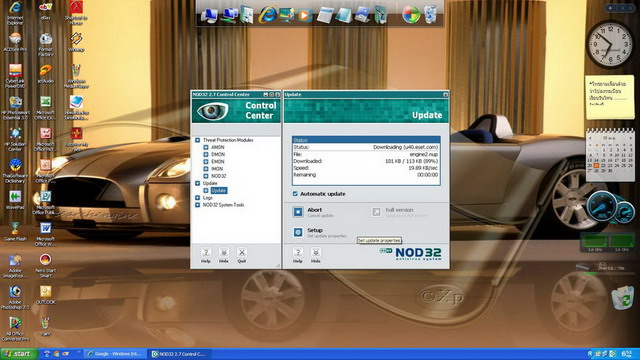This screenshot has height=360, width=640.
Task: Click the NOD32 antivirus system logo
Action: (x=411, y=254)
